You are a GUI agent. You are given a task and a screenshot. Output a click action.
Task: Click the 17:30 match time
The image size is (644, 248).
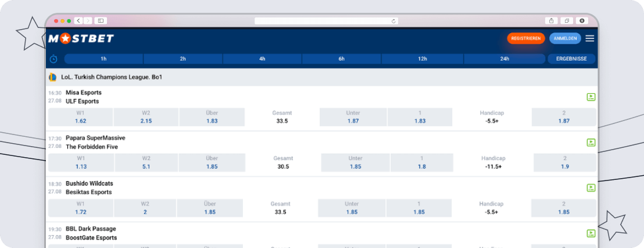click(55, 139)
